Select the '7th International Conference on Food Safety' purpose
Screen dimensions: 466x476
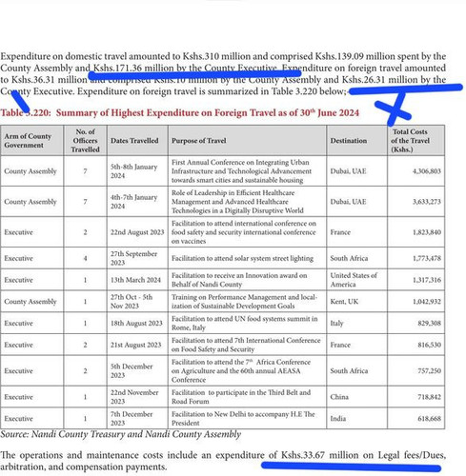click(246, 345)
